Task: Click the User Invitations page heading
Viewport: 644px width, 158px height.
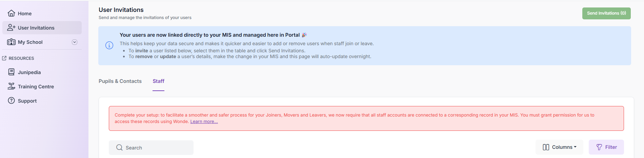Action: click(x=121, y=10)
